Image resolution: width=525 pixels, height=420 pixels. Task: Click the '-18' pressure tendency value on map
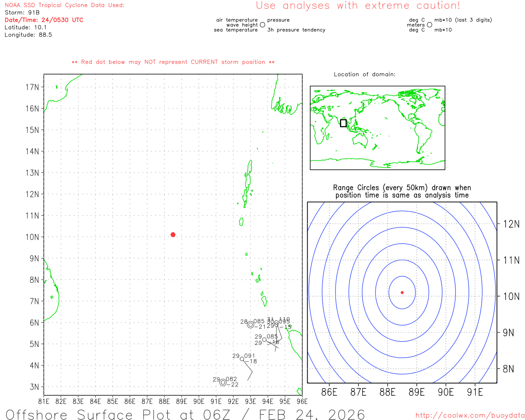(251, 361)
